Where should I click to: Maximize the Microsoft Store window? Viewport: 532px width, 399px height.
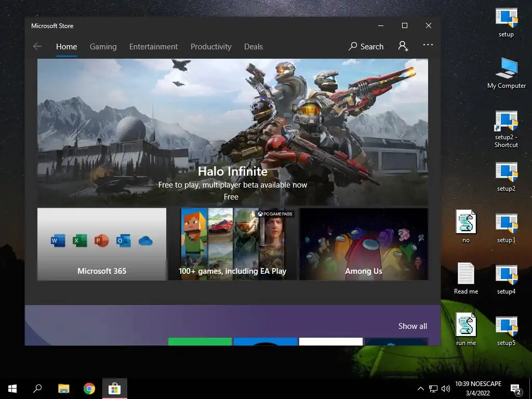tap(404, 25)
